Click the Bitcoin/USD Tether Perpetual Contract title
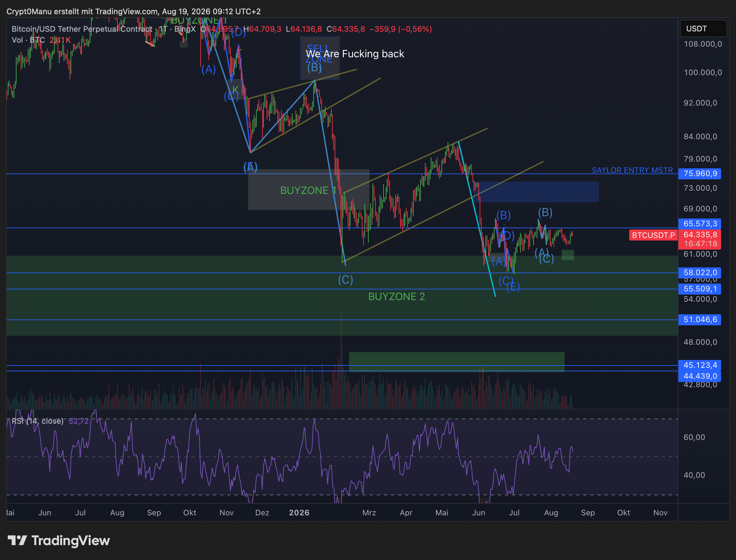 82,29
